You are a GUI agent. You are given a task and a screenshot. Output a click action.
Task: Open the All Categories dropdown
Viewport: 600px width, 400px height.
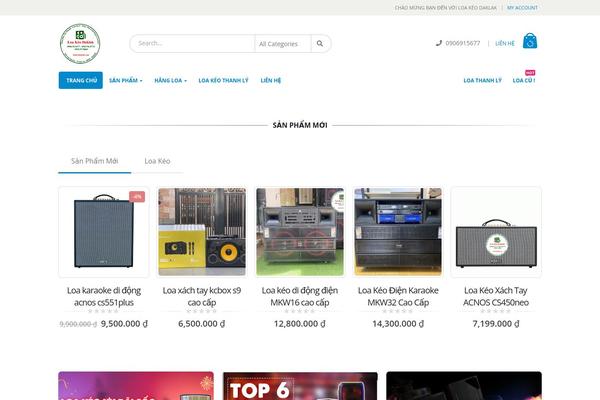(283, 44)
